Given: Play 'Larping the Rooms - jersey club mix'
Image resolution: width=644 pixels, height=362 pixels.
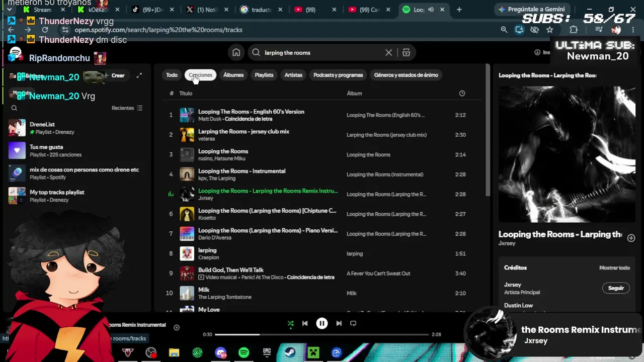Looking at the screenshot, I should [x=244, y=131].
